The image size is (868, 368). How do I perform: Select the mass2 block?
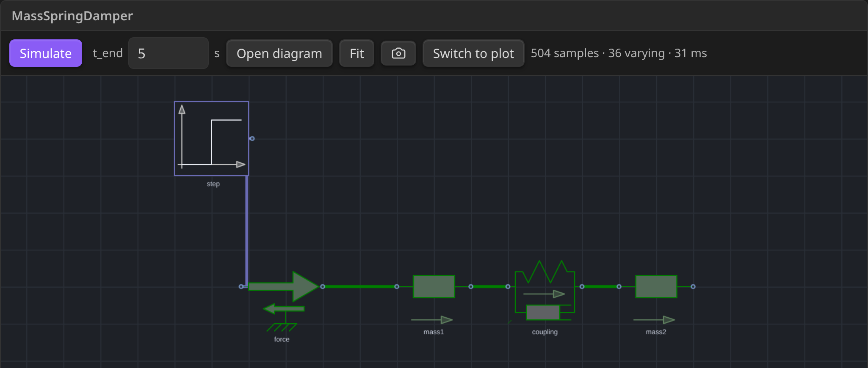[656, 286]
